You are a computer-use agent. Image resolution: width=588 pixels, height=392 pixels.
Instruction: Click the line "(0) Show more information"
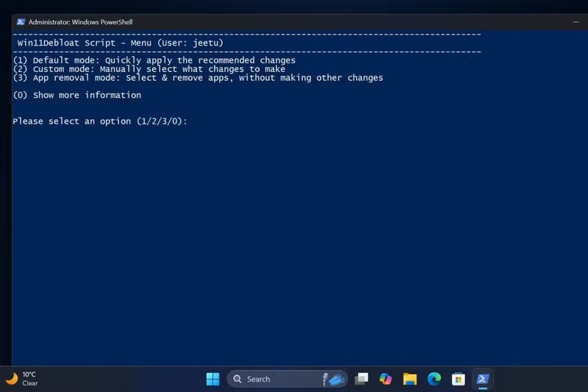[x=77, y=95]
